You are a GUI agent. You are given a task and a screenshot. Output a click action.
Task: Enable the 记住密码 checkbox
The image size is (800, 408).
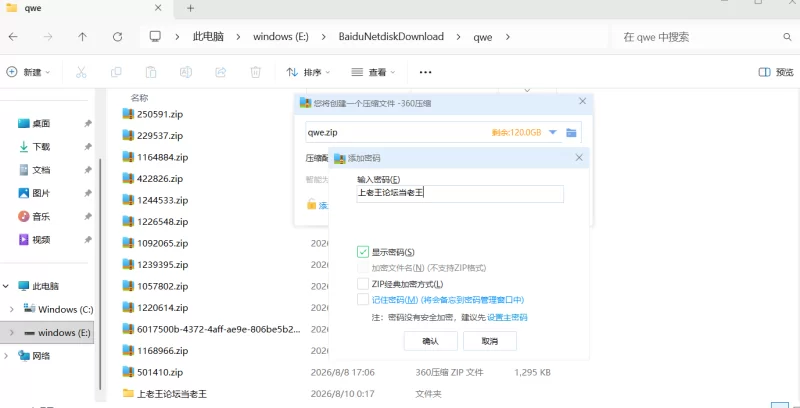pos(363,299)
